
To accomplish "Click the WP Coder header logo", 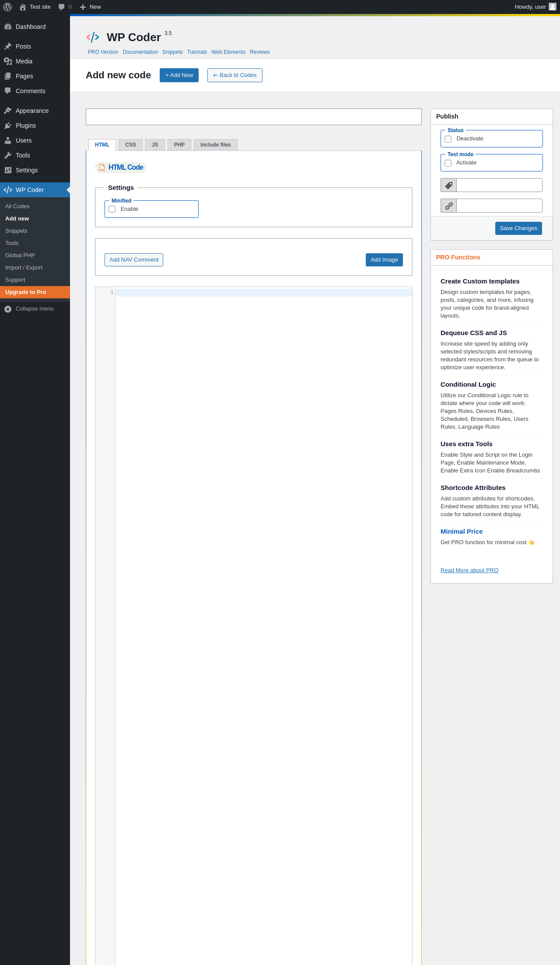I will point(93,37).
